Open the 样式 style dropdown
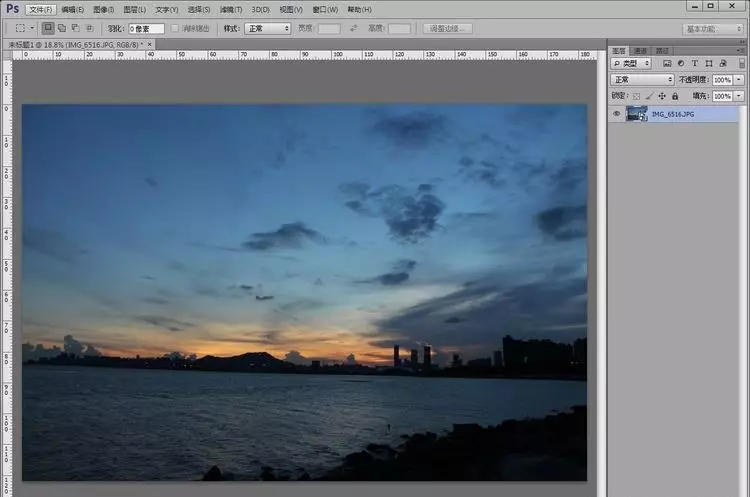This screenshot has width=750, height=497. (x=267, y=29)
